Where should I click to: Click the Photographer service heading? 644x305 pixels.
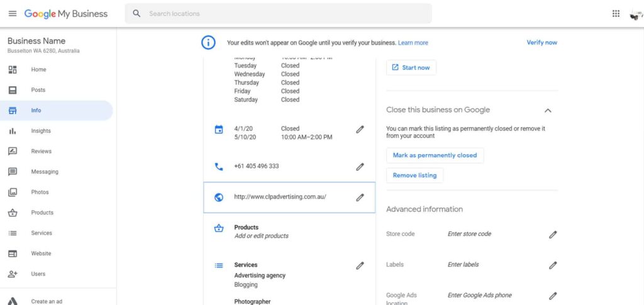(252, 302)
